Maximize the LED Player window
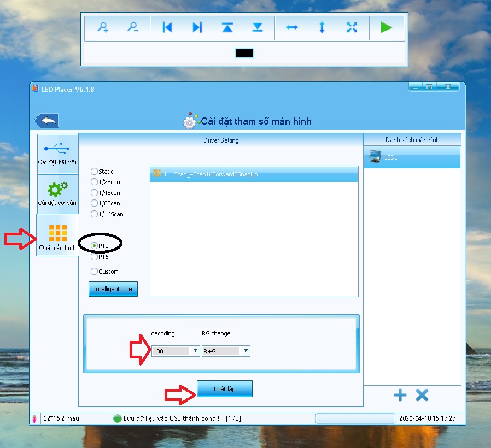The image size is (491, 448). [429, 87]
